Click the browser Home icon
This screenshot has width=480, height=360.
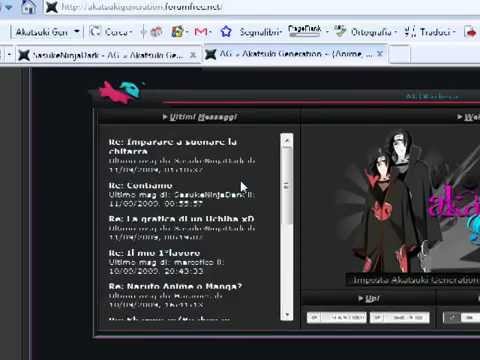pos(29,6)
